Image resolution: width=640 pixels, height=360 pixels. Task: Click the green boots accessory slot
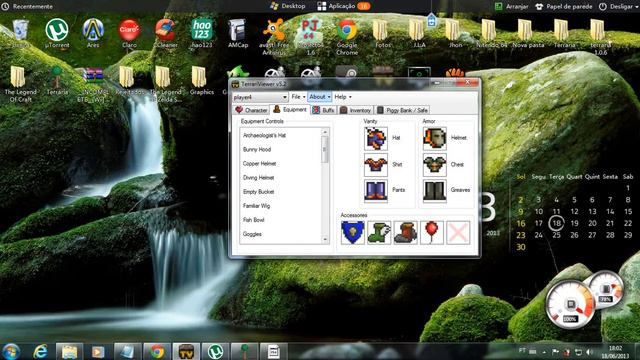[x=379, y=233]
